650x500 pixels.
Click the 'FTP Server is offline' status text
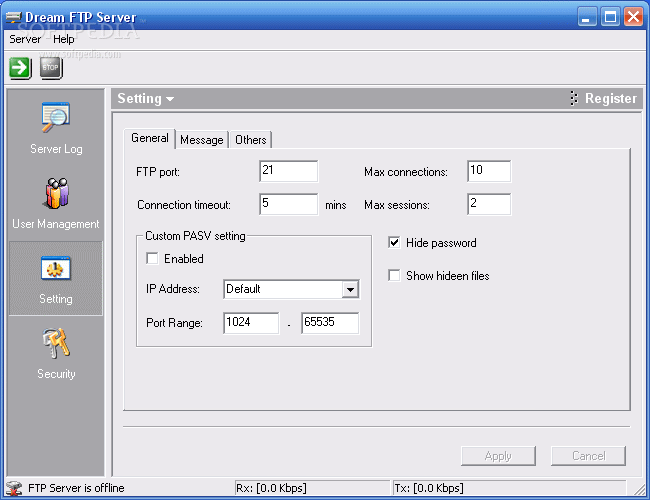(76, 488)
